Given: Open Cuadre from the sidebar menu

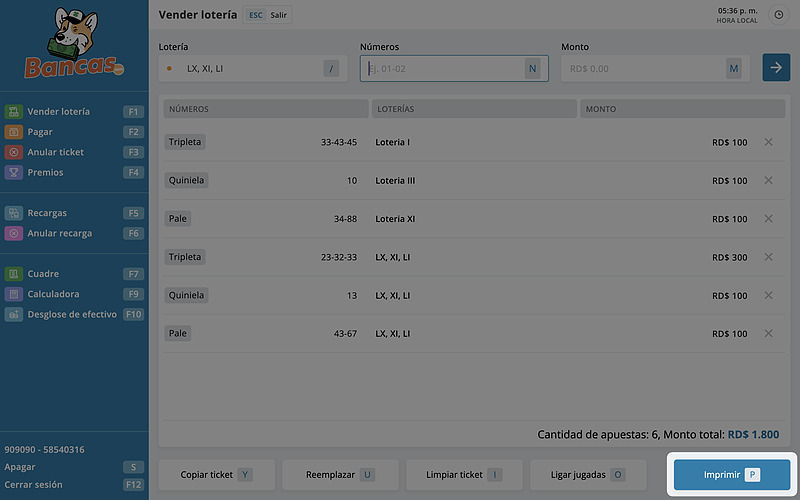Looking at the screenshot, I should [x=43, y=274].
